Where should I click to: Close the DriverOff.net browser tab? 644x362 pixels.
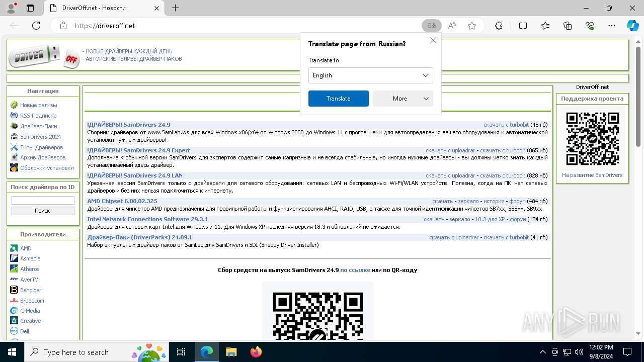click(157, 8)
